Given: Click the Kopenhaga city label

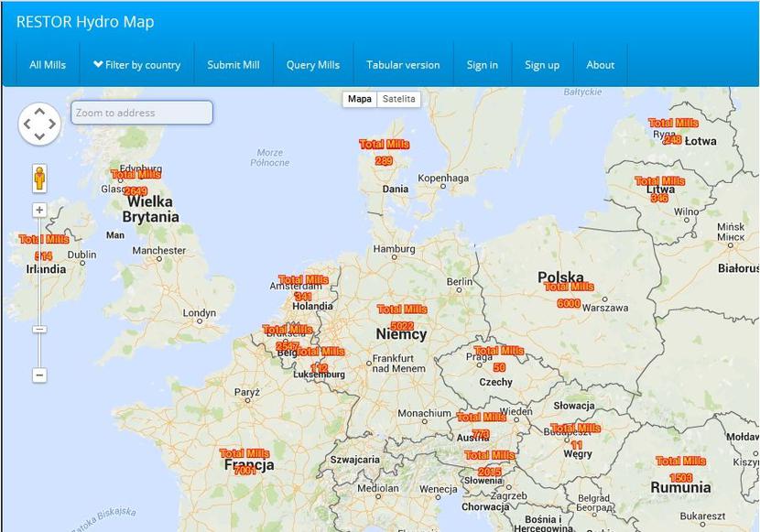Looking at the screenshot, I should 443,178.
